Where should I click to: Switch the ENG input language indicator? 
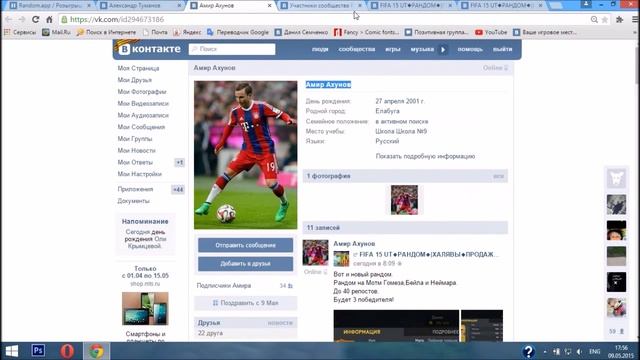[595, 351]
